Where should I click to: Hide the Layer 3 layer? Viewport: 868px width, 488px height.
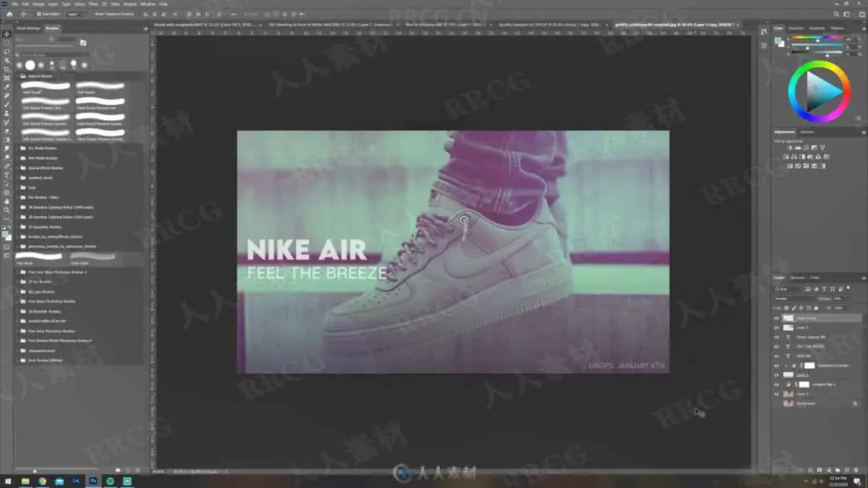[x=776, y=328]
